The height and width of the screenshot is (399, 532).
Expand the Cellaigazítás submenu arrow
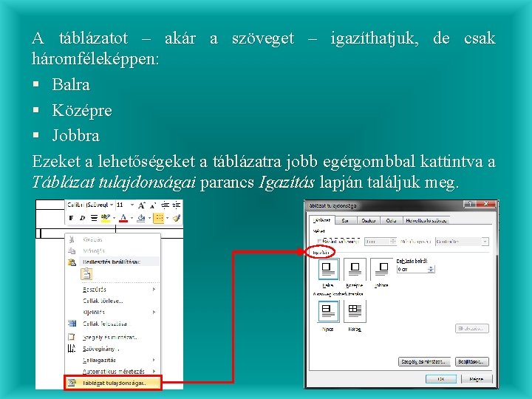click(154, 360)
